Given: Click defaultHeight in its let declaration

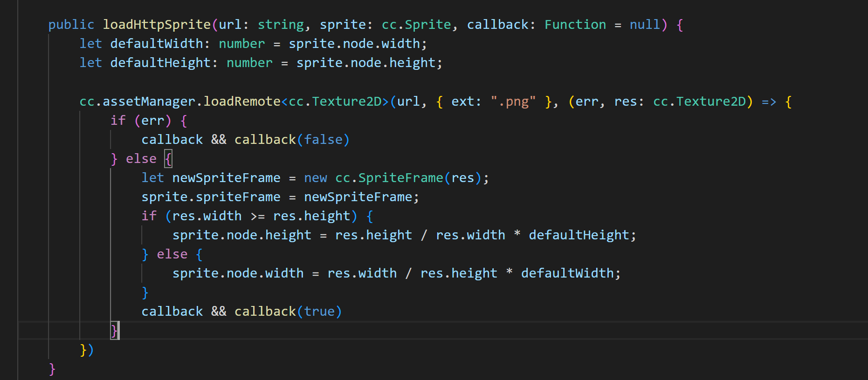Looking at the screenshot, I should pos(160,63).
